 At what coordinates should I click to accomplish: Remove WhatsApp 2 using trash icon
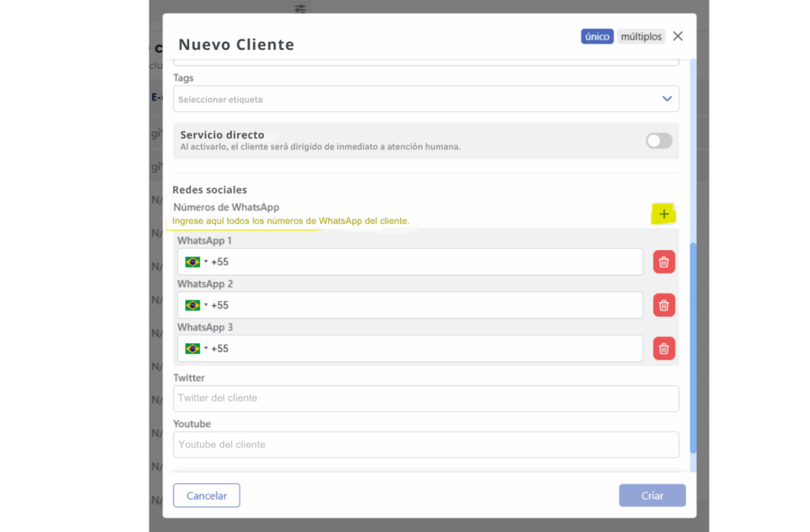click(664, 305)
